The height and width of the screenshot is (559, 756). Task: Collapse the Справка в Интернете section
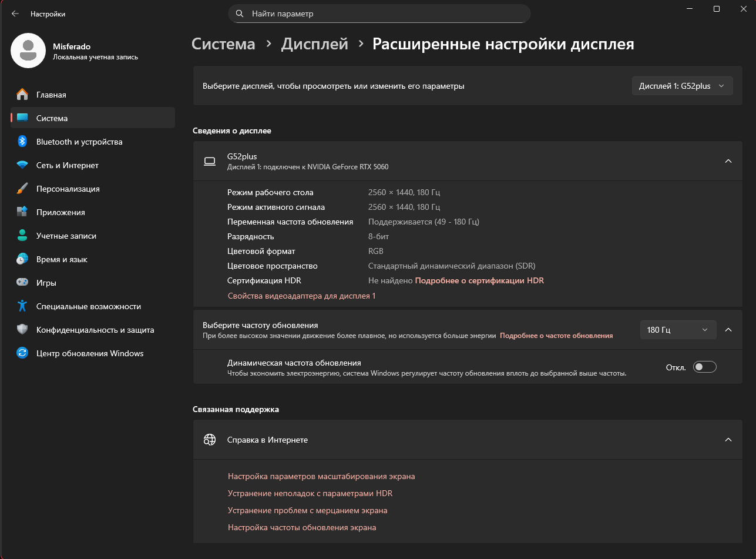coord(728,440)
